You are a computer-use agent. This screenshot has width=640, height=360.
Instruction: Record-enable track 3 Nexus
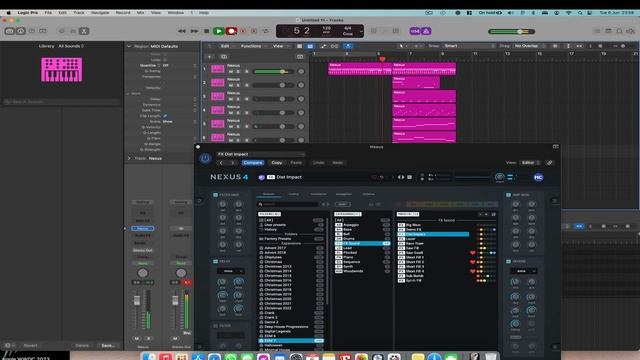pyautogui.click(x=247, y=99)
